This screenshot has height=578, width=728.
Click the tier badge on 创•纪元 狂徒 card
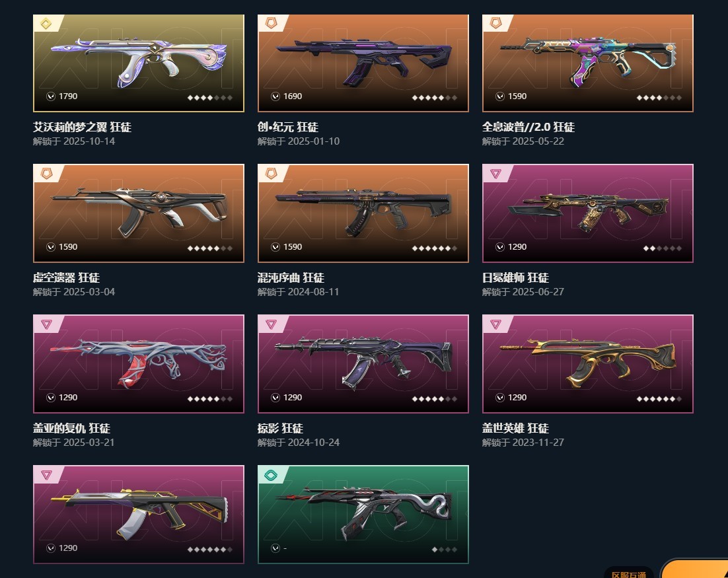point(271,23)
